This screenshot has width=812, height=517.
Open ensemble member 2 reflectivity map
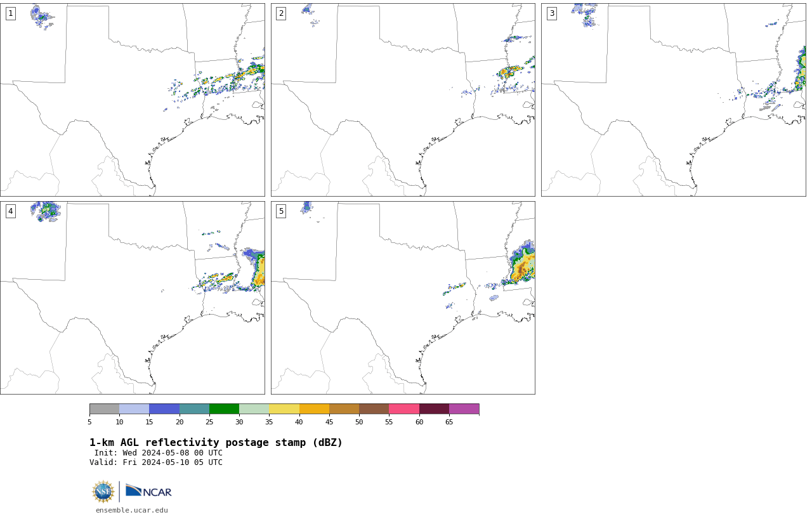click(x=403, y=100)
